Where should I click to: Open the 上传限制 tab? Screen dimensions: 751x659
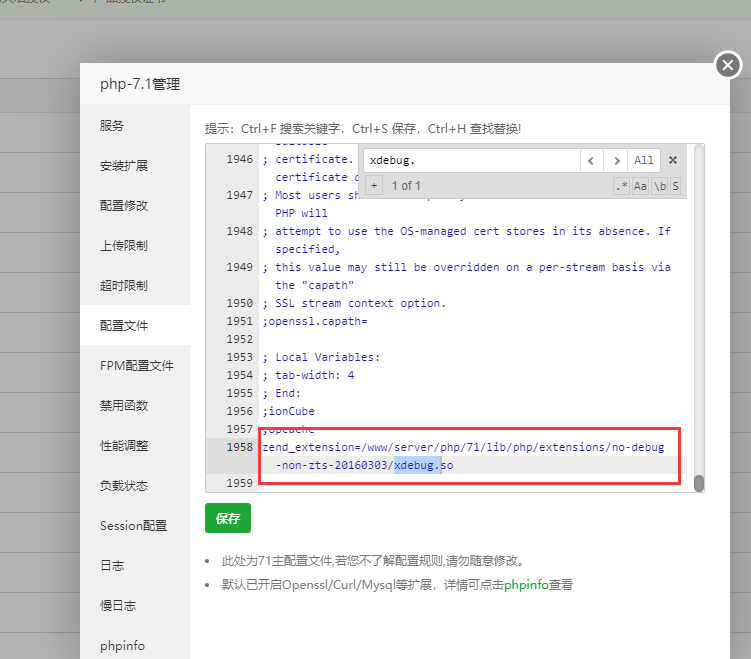[x=135, y=246]
